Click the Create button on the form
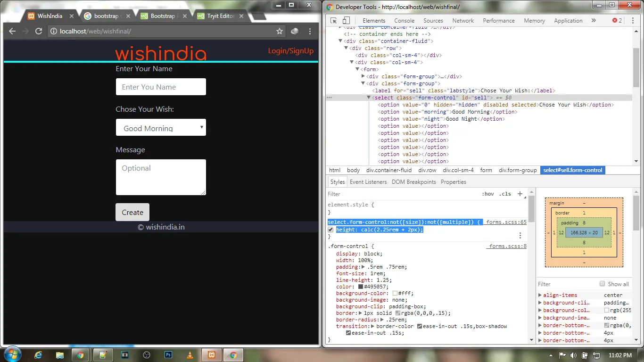 point(132,212)
